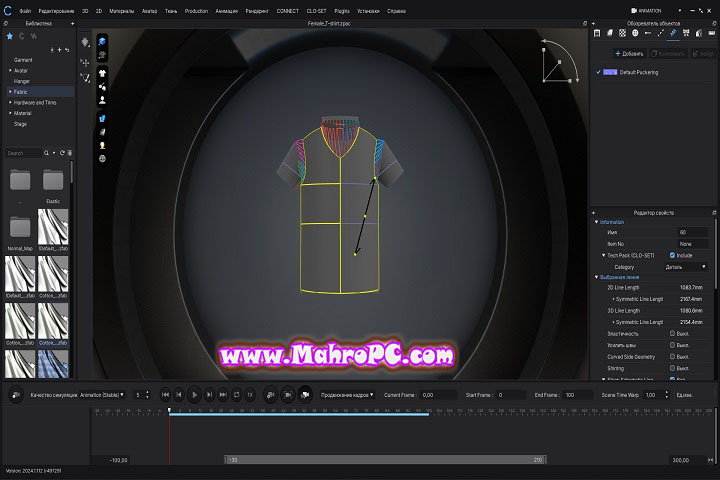Open the Продвижение кадров dropdown
The width and height of the screenshot is (720, 480).
[x=347, y=395]
